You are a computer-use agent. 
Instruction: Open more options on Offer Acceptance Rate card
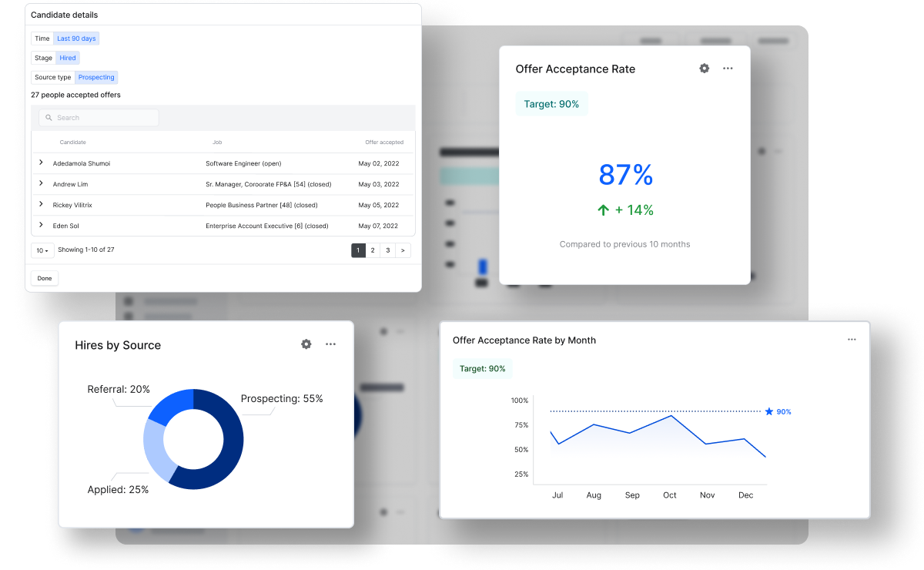728,69
